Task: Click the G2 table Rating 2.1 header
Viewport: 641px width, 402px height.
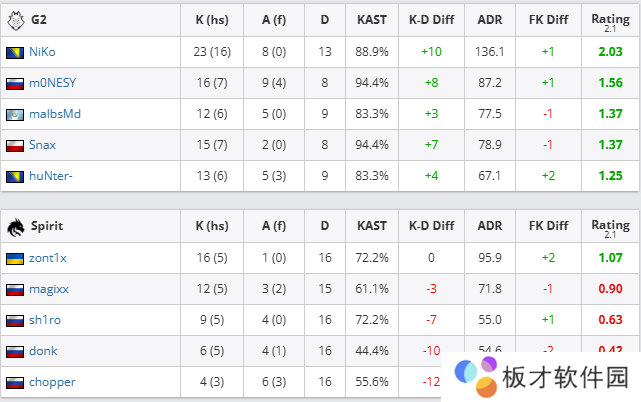Action: click(x=609, y=20)
